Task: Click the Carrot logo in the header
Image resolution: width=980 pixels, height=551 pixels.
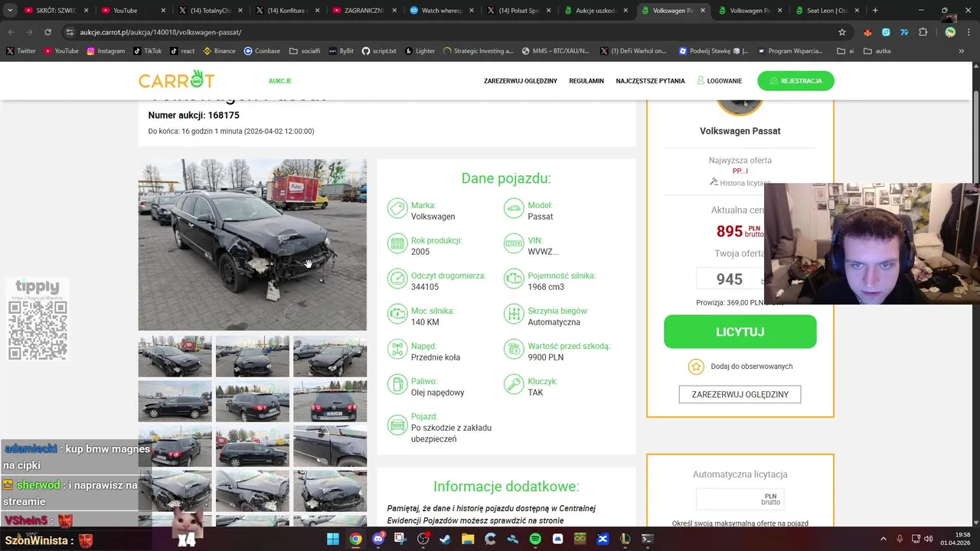Action: pyautogui.click(x=176, y=80)
